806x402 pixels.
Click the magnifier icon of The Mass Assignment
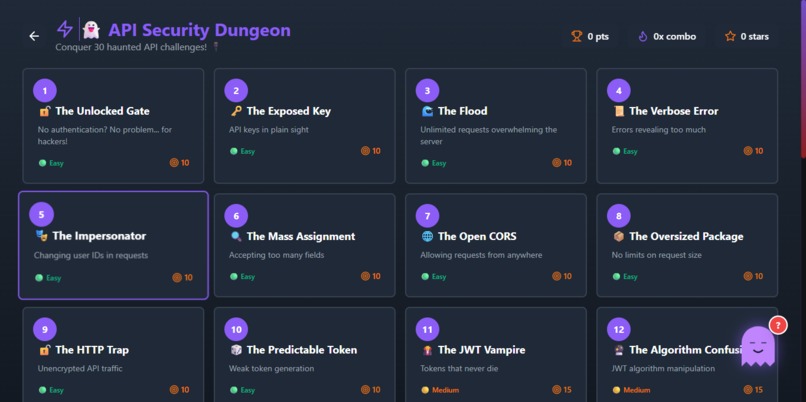click(236, 236)
